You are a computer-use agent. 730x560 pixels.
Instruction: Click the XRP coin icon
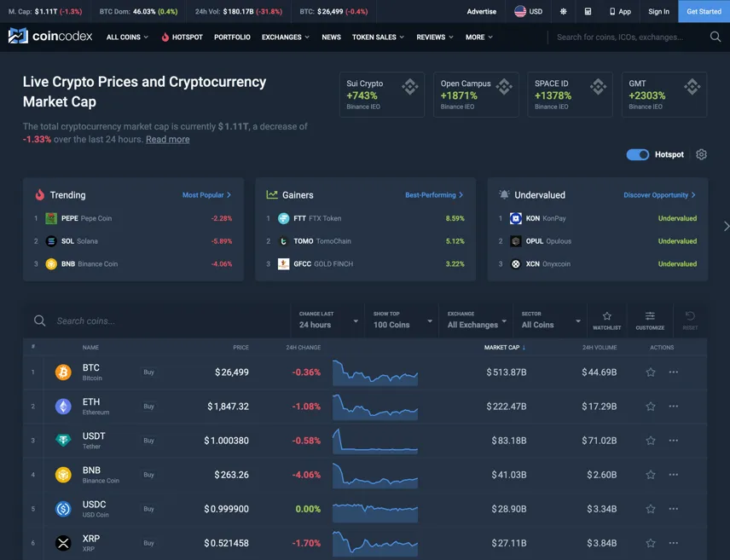[x=63, y=543]
